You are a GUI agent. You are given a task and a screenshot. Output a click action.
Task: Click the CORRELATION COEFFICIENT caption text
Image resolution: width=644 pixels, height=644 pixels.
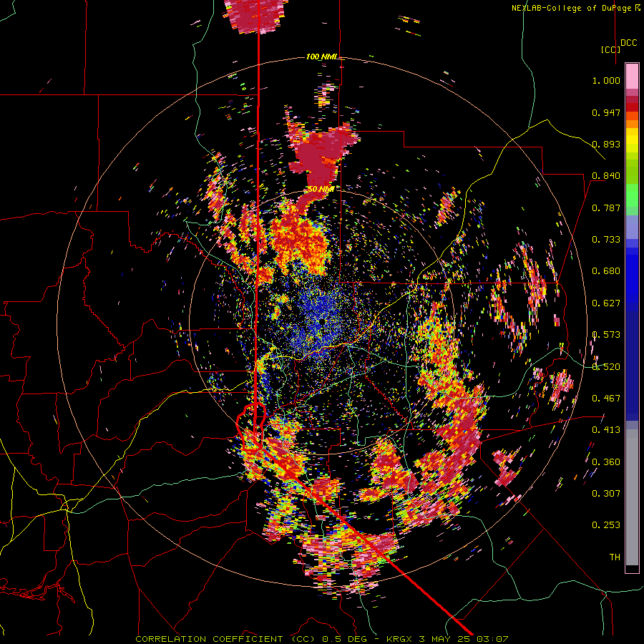(209, 639)
